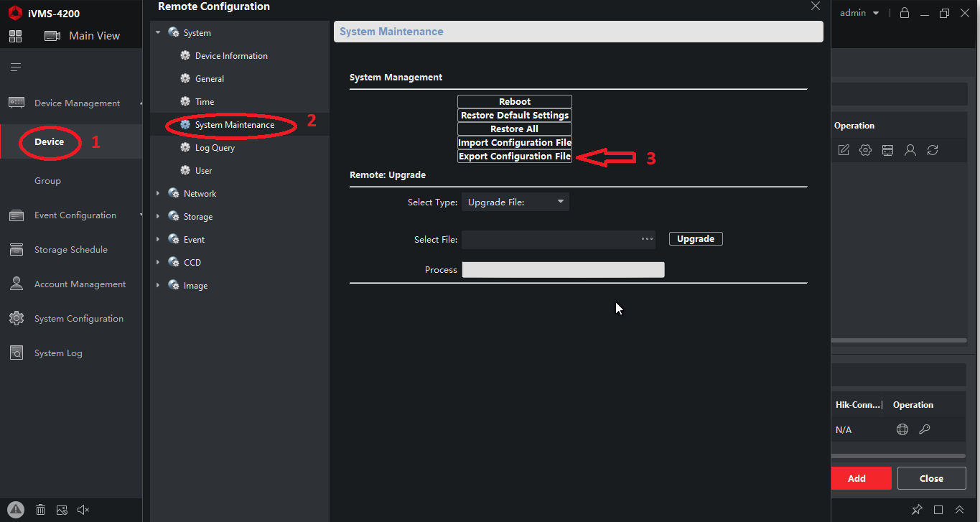The height and width of the screenshot is (522, 980).
Task: Open the module grid icon beside Main View
Action: point(15,36)
